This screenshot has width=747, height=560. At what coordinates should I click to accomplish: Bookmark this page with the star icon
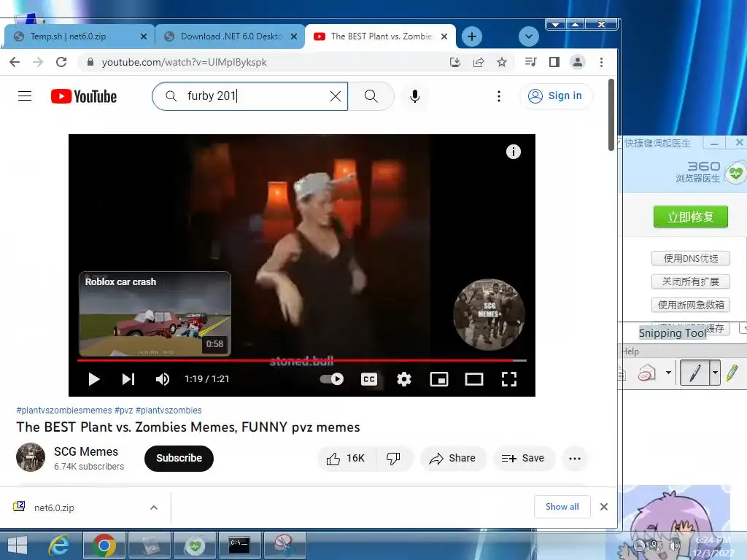pyautogui.click(x=502, y=62)
